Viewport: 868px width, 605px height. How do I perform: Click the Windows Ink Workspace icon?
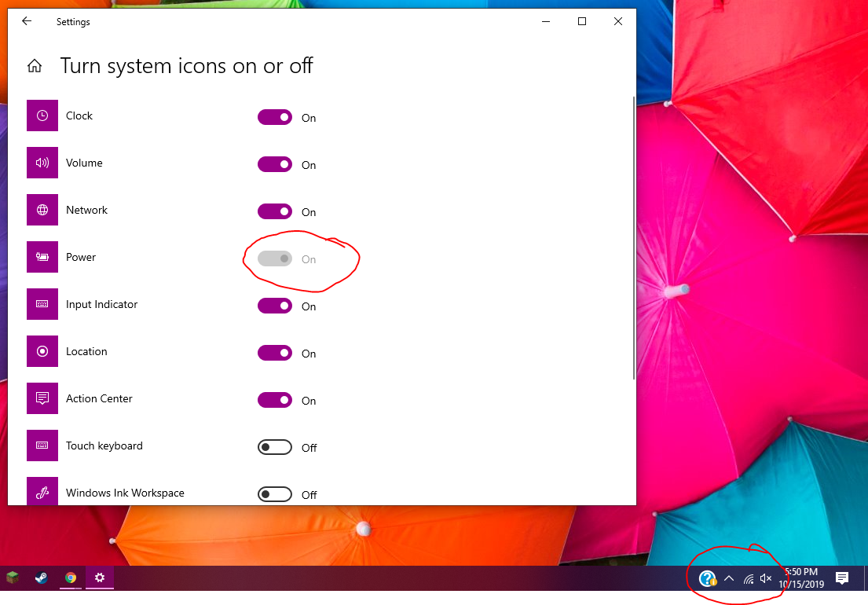[42, 493]
